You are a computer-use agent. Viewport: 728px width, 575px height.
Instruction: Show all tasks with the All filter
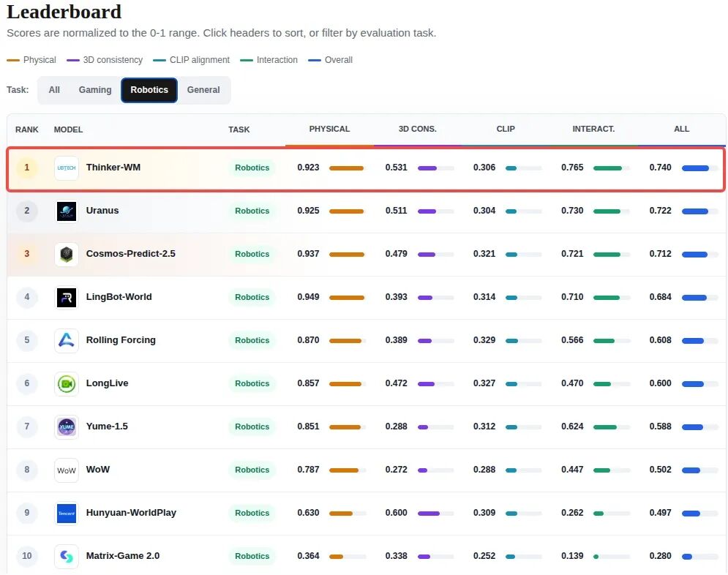[54, 90]
